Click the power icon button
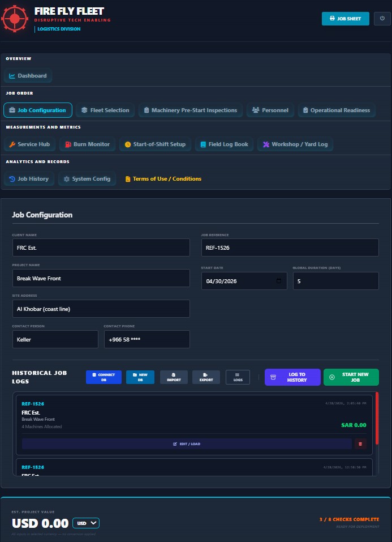The image size is (392, 542). coord(382,19)
